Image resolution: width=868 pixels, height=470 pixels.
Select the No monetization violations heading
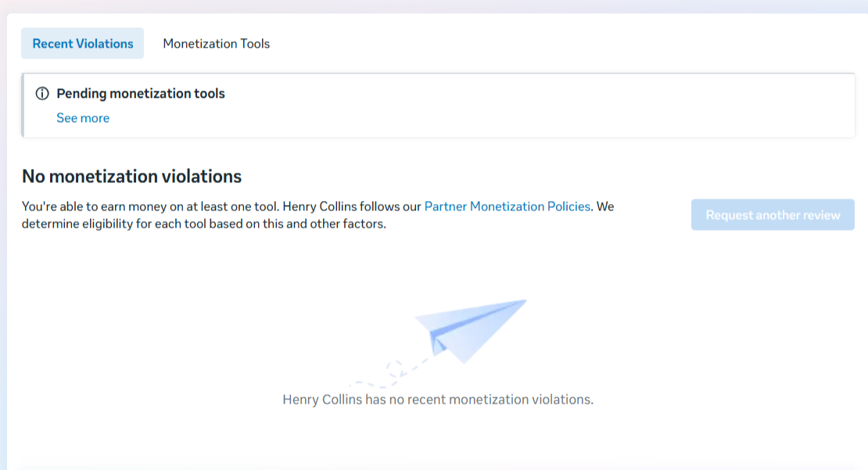tap(131, 176)
